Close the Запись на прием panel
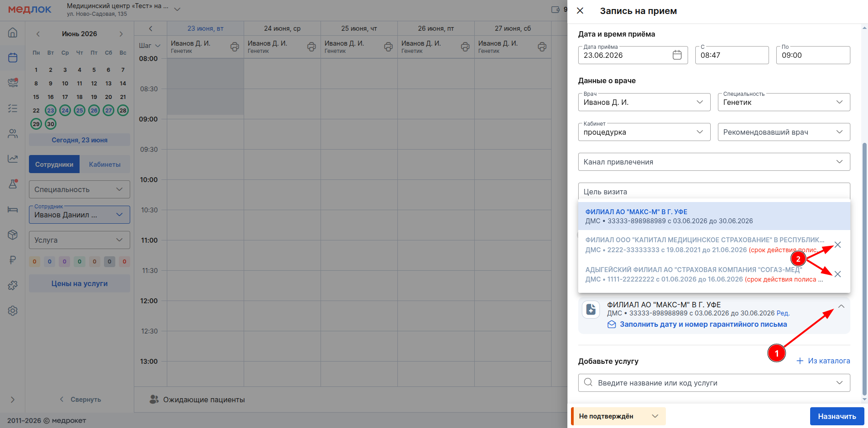Screen dimensions: 868x428 point(580,10)
